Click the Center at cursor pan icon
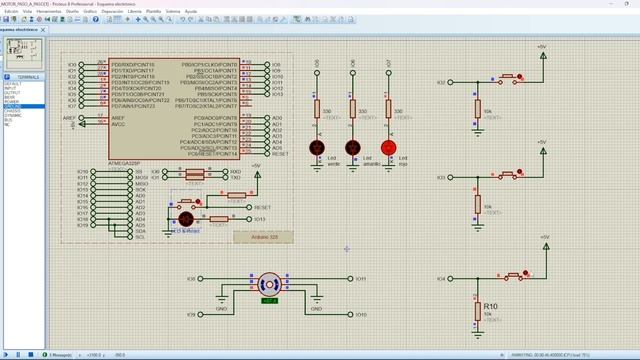Screen dimensions: 640x360 tap(138, 19)
